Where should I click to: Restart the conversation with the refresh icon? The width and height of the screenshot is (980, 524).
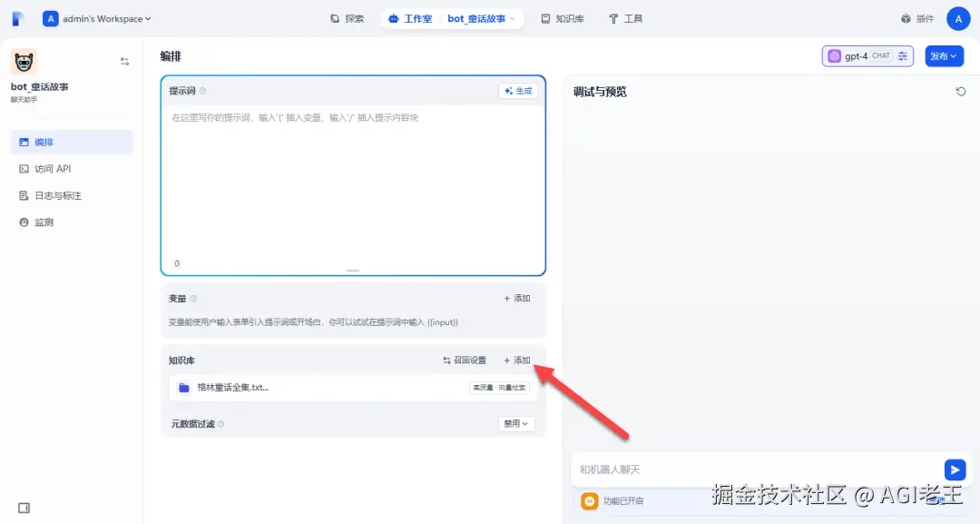961,92
